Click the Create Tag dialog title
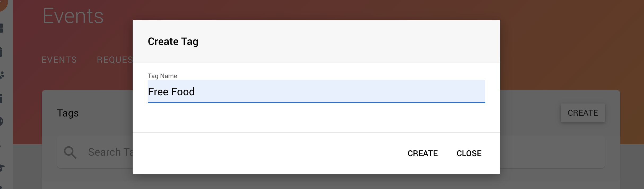 (x=173, y=42)
